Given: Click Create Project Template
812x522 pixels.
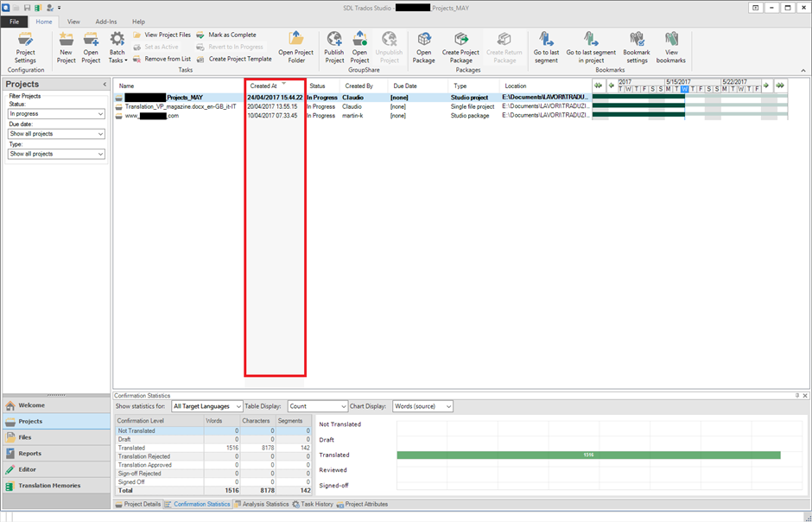Looking at the screenshot, I should coord(234,59).
